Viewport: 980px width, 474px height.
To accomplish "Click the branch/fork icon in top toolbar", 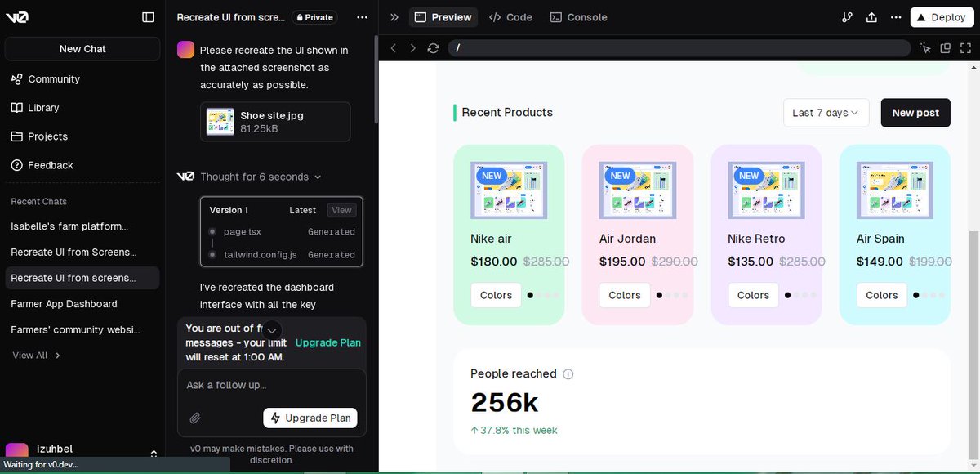I will [x=847, y=17].
